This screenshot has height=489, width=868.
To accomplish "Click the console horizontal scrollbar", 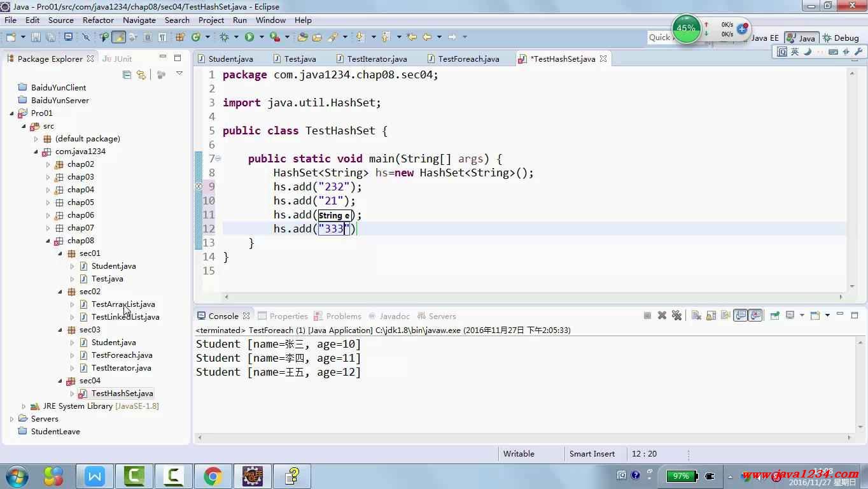I will point(525,437).
